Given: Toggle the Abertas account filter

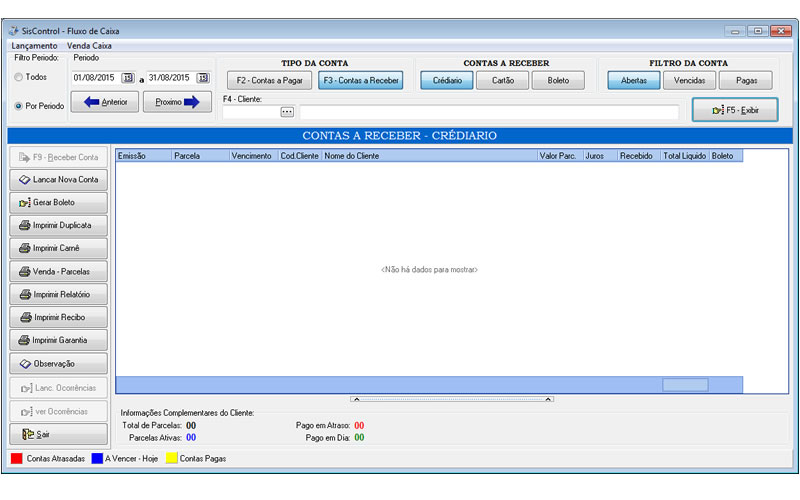Looking at the screenshot, I should click(633, 81).
